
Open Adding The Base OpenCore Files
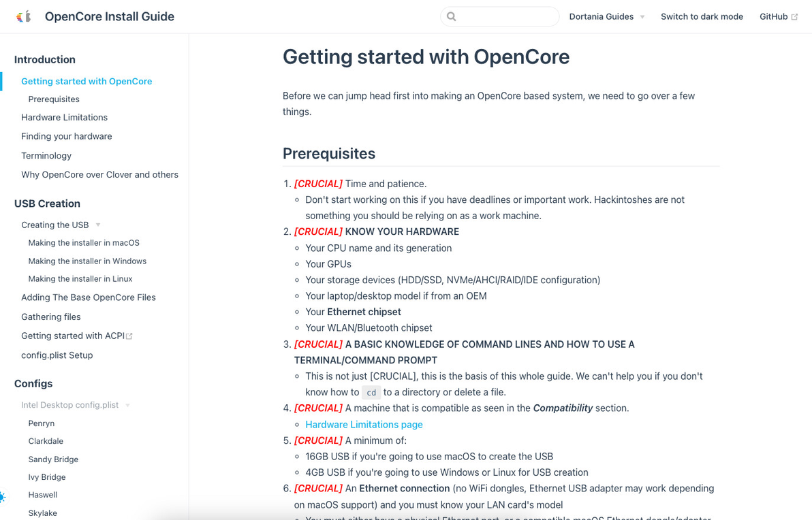coord(89,297)
